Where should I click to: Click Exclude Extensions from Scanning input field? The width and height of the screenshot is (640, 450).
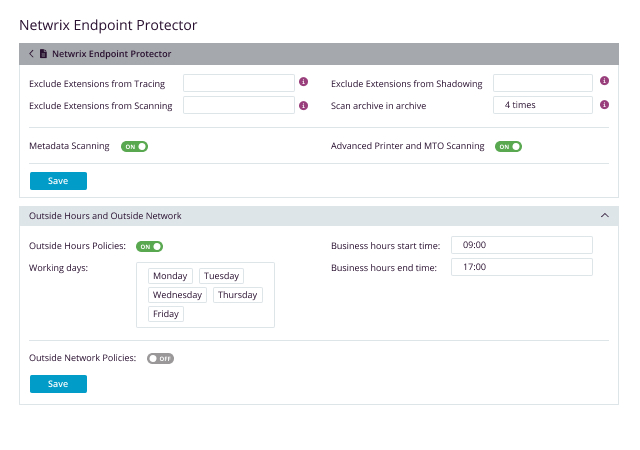[239, 105]
